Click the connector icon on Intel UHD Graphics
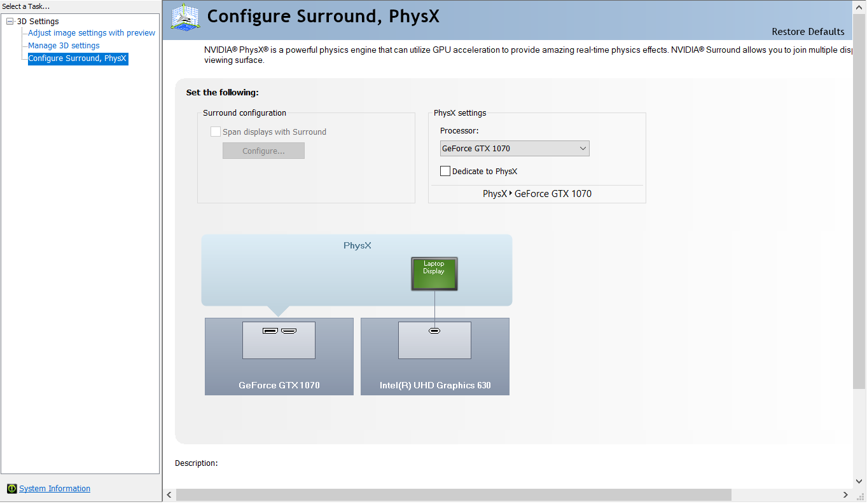 (434, 331)
